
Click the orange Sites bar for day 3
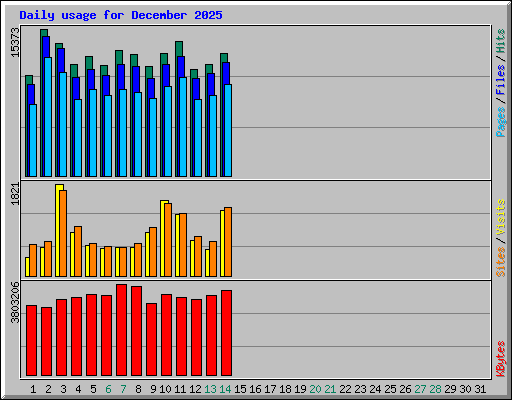tap(63, 233)
